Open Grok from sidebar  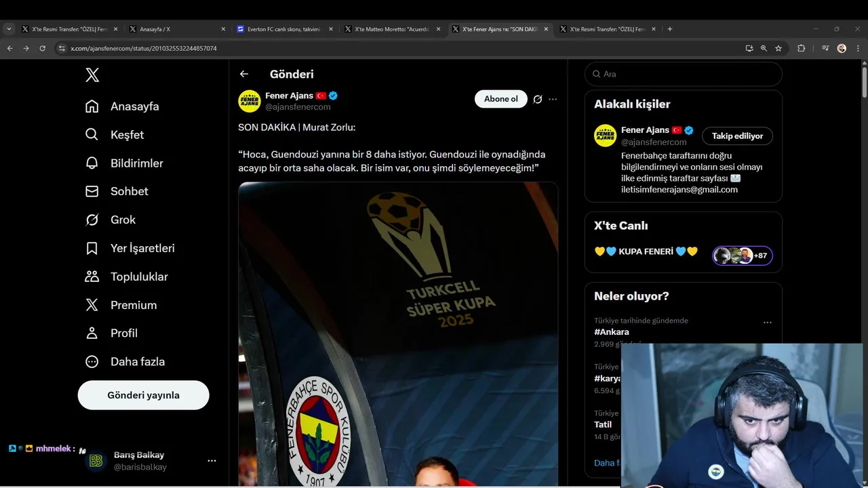111,220
